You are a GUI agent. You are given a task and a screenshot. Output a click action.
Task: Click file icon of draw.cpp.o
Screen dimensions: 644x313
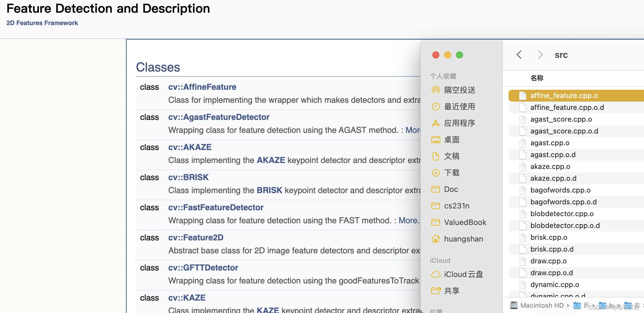tap(523, 261)
